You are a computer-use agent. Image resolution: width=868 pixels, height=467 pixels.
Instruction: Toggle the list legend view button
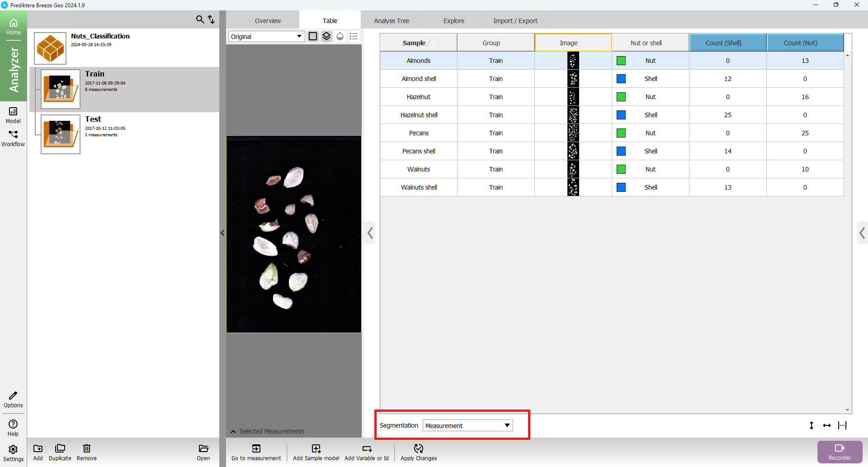[x=354, y=36]
